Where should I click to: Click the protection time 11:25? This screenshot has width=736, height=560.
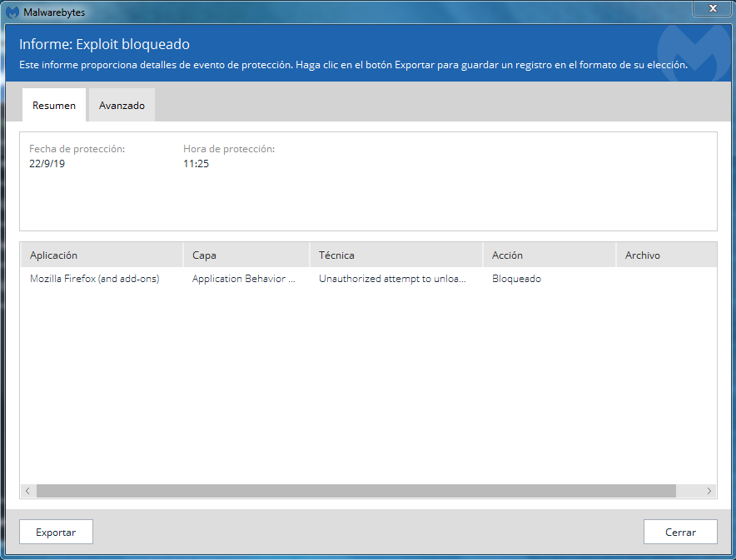pyautogui.click(x=196, y=164)
